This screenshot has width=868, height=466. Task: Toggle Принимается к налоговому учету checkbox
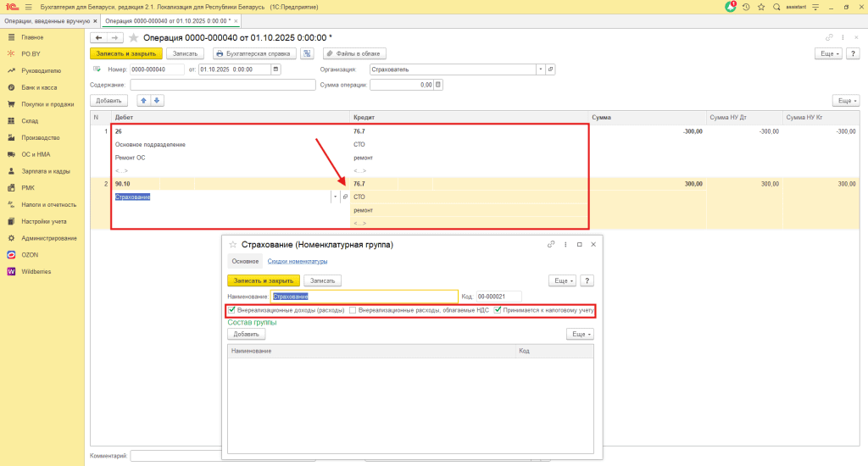click(x=498, y=310)
